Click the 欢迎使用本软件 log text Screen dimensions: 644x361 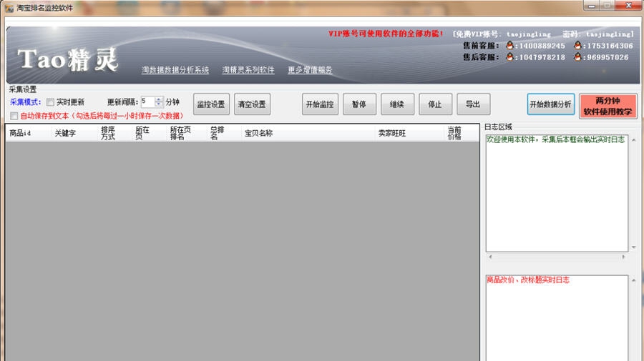coord(556,139)
